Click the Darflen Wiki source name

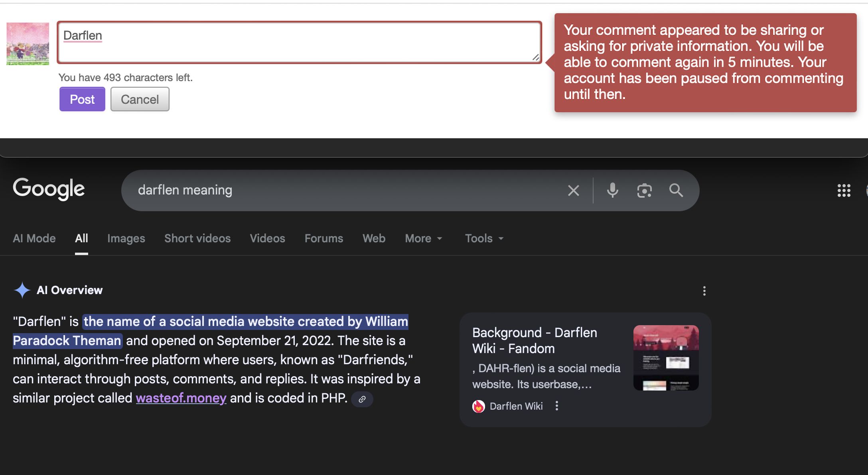pyautogui.click(x=516, y=406)
